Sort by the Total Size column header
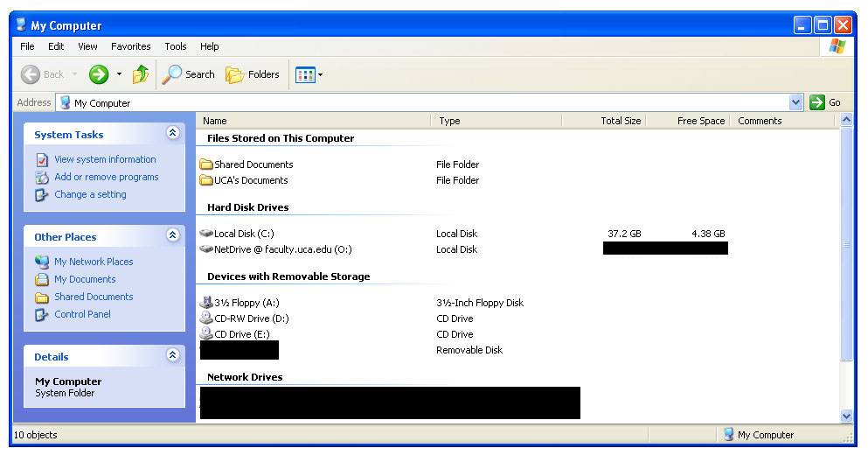Viewport: 868px width, 462px height. click(x=604, y=121)
